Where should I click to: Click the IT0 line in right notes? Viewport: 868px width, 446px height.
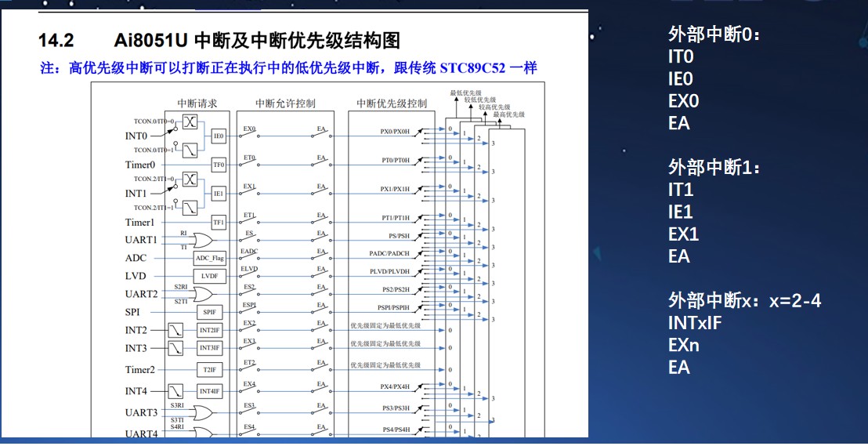coord(681,57)
